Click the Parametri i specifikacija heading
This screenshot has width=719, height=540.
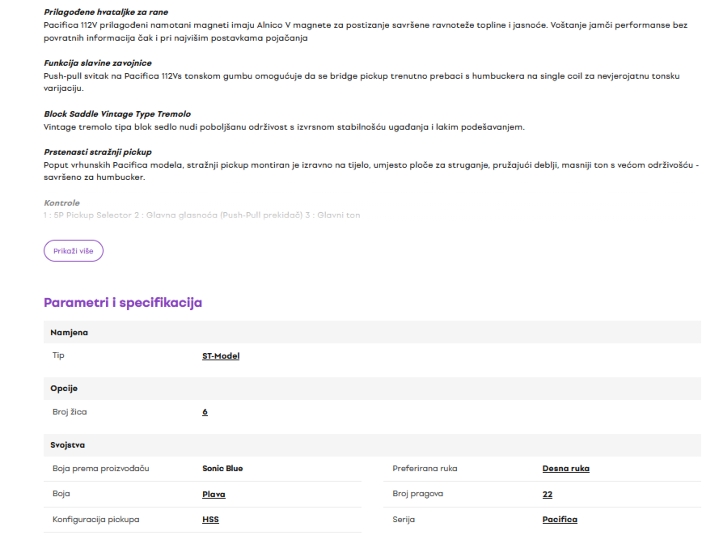tap(123, 303)
